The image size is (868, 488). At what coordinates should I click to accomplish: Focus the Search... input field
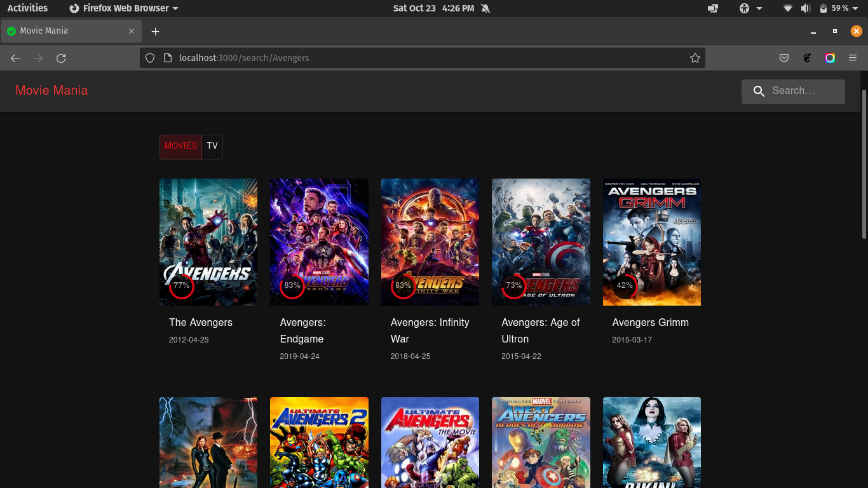[804, 91]
